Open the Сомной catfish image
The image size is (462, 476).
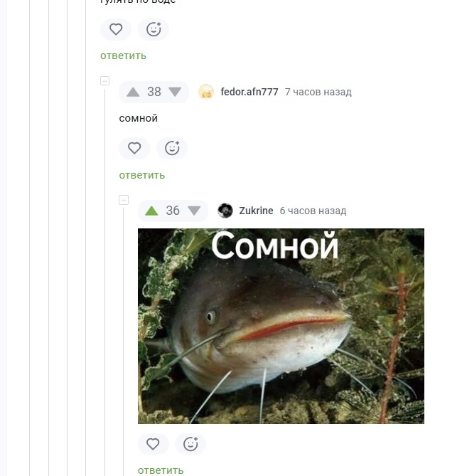281,326
